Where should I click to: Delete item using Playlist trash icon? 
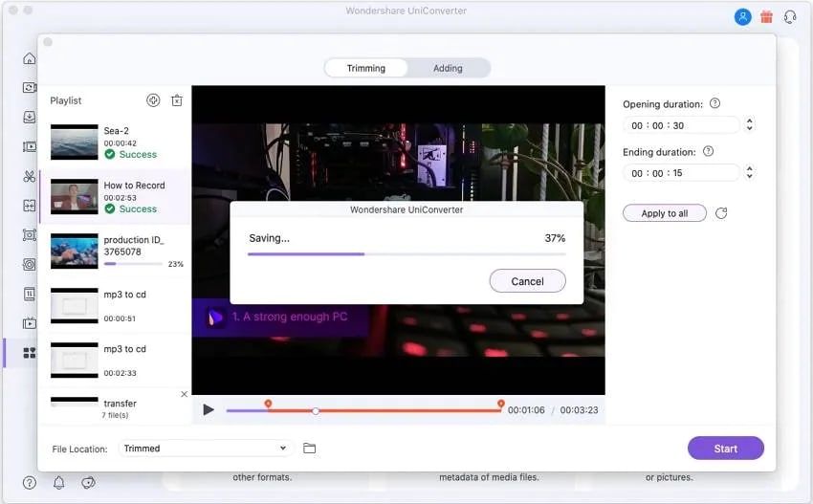pyautogui.click(x=177, y=100)
